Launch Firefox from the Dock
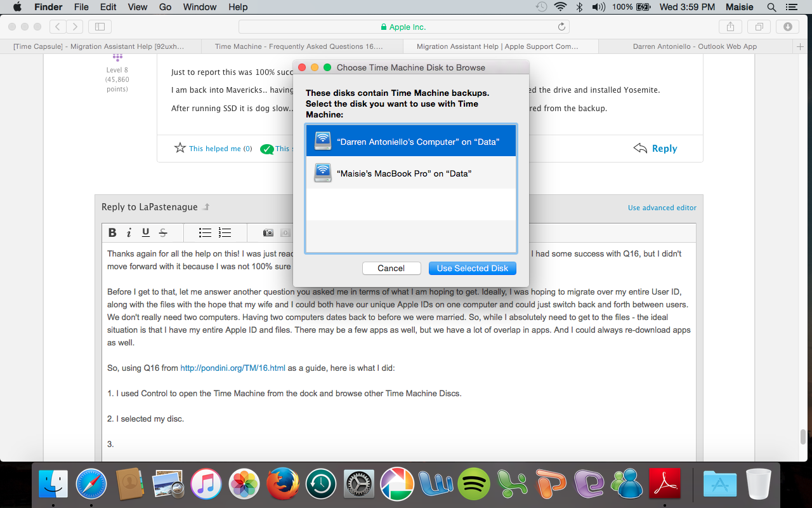Image resolution: width=812 pixels, height=508 pixels. (283, 485)
